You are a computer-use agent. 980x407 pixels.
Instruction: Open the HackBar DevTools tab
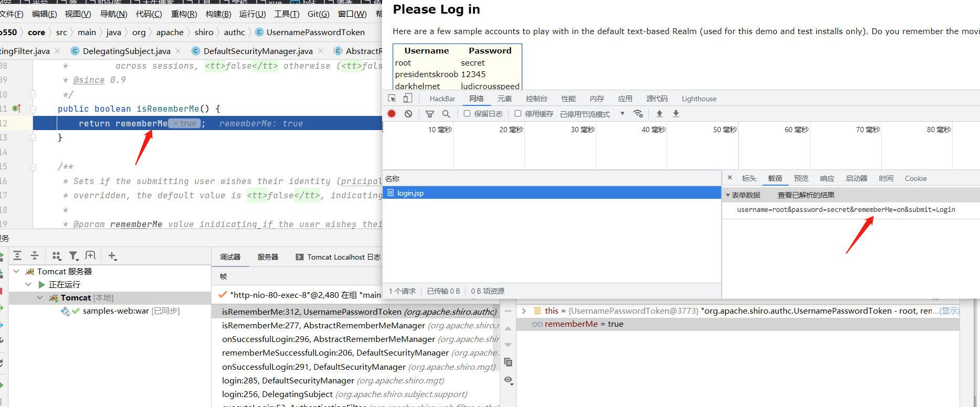coord(442,99)
